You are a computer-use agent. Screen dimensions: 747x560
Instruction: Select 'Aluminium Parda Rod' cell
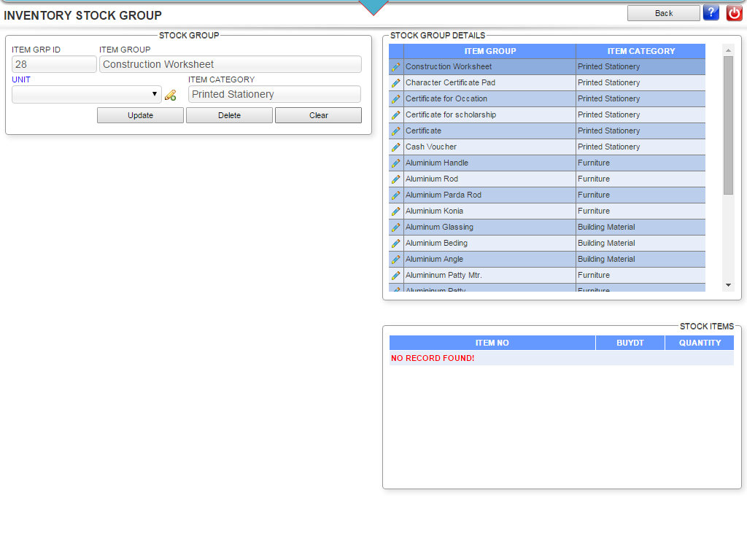tap(489, 195)
